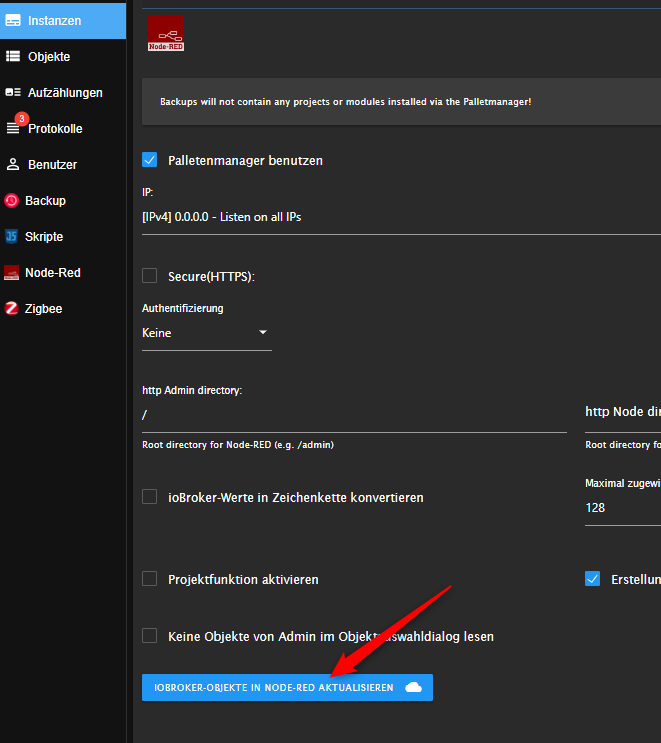661x743 pixels.
Task: Click the cloud icon on update button
Action: [x=413, y=687]
